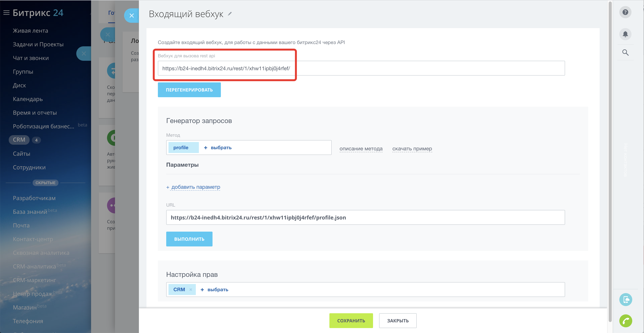Open Почта in sidebar
Screen dimensions: 644x333
[21, 225]
